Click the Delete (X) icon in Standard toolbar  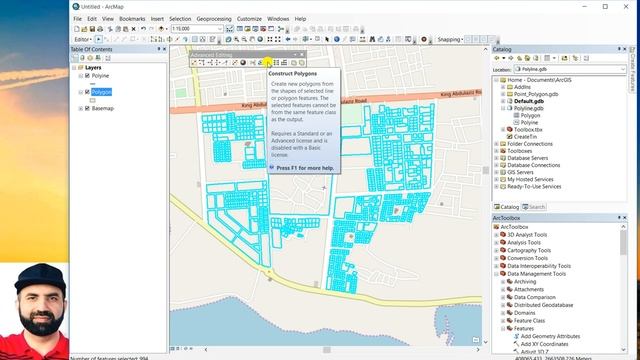coord(133,29)
